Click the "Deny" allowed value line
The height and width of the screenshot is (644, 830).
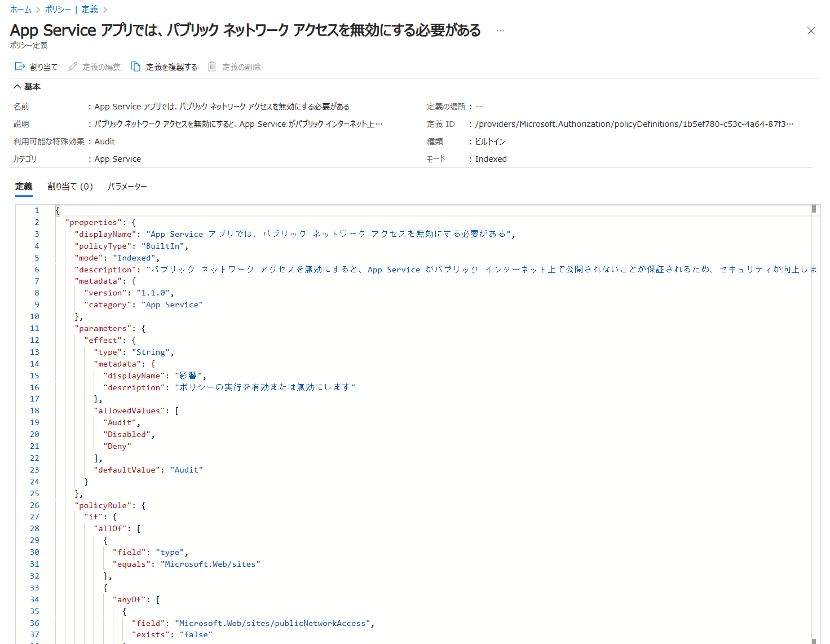[x=117, y=447]
